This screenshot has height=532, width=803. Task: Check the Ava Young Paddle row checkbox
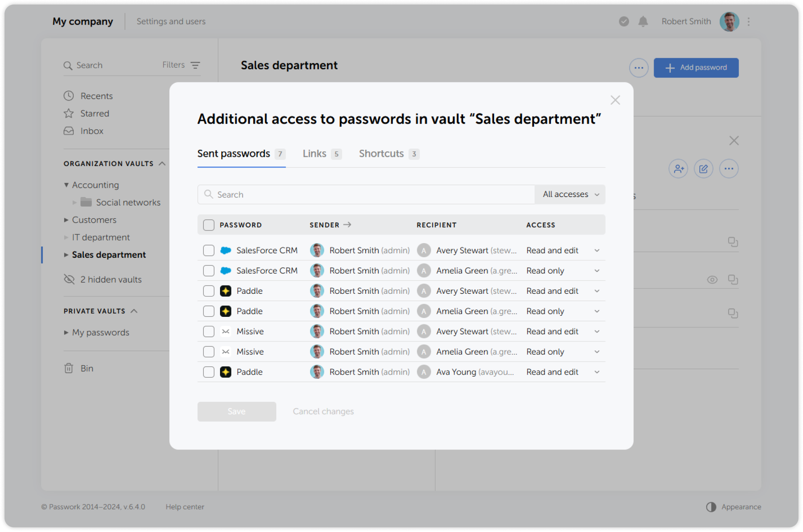[x=209, y=372]
